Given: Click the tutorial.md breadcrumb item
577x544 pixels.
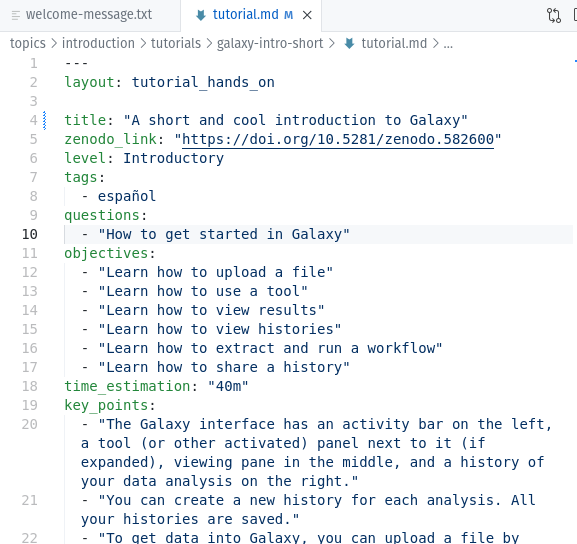Looking at the screenshot, I should [x=394, y=43].
